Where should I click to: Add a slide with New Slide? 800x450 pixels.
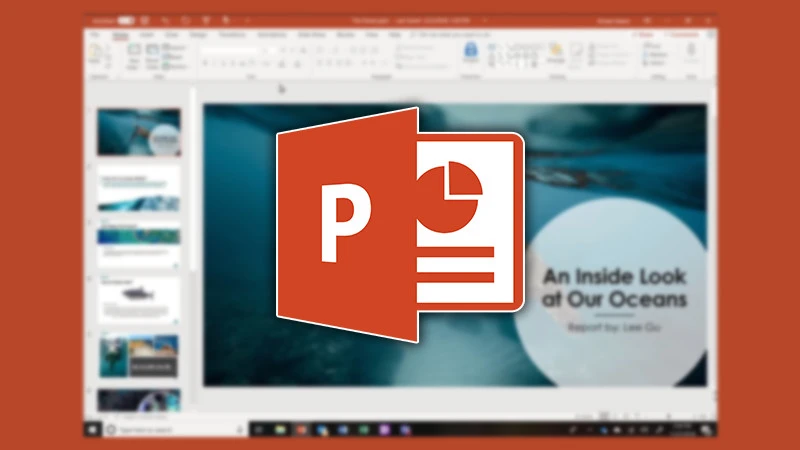click(134, 56)
